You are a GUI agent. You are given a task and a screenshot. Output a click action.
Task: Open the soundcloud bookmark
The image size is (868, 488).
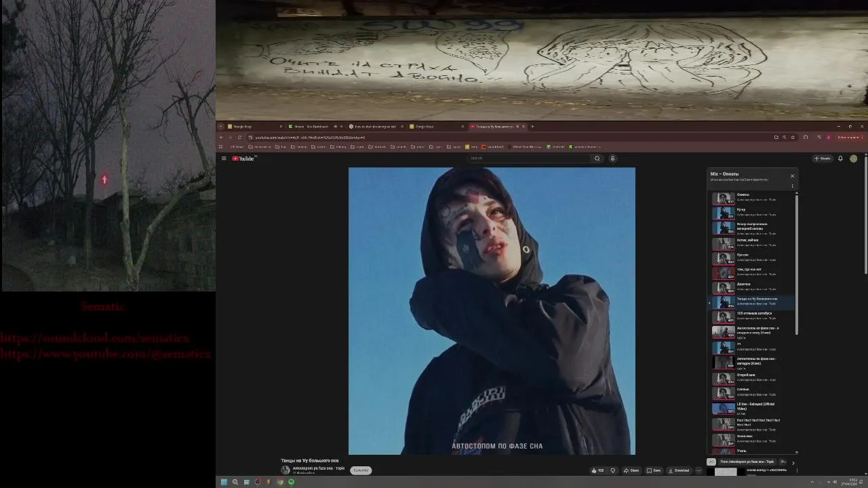[493, 146]
